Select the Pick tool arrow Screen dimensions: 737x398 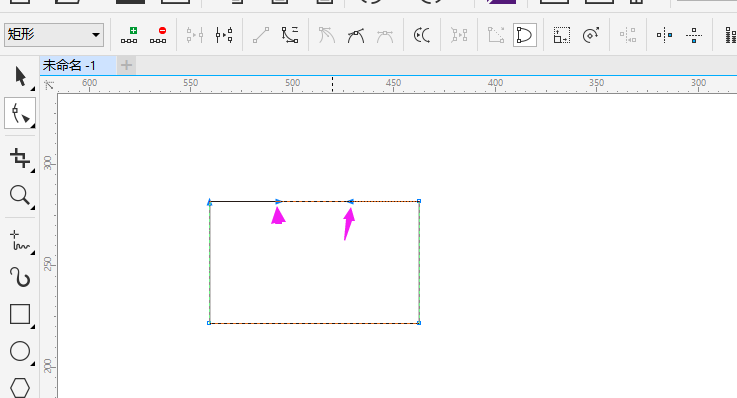coord(20,76)
